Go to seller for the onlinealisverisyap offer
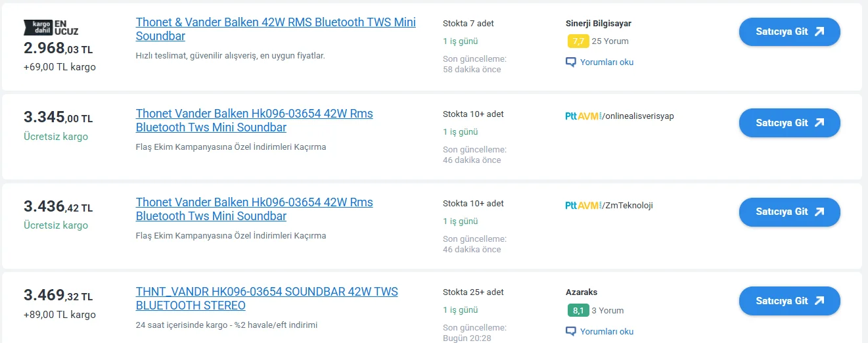Viewport: 868px width, 343px height. pos(789,123)
